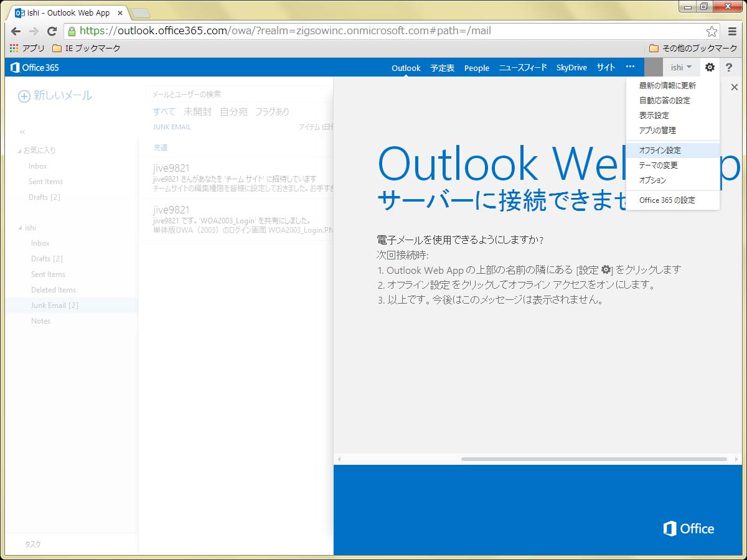Close the offline message panel
This screenshot has width=747, height=560.
pos(734,87)
